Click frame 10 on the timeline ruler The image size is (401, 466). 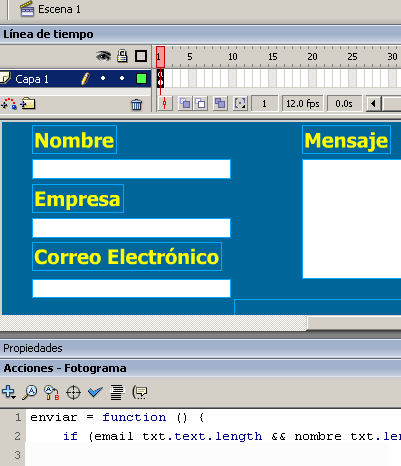[233, 57]
